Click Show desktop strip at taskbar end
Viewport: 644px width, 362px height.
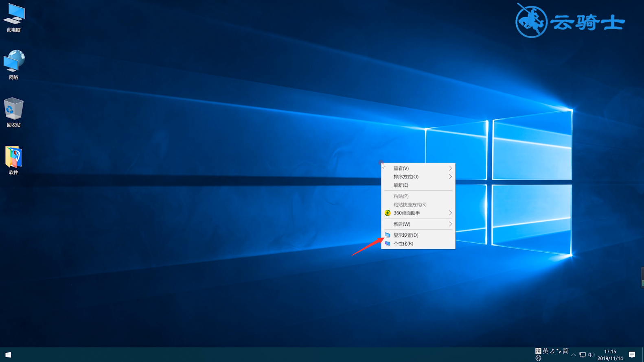coord(643,355)
